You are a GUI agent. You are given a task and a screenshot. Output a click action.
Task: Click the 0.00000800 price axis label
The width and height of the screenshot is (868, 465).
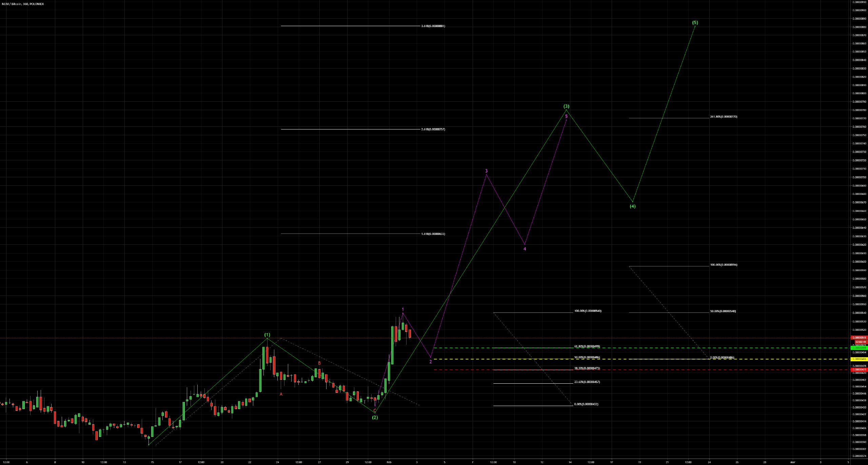click(x=860, y=93)
